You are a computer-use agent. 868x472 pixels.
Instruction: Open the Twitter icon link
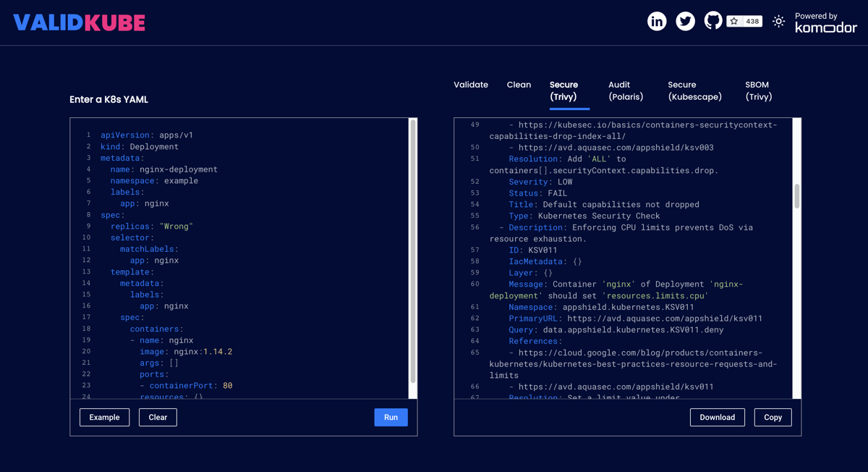(685, 21)
